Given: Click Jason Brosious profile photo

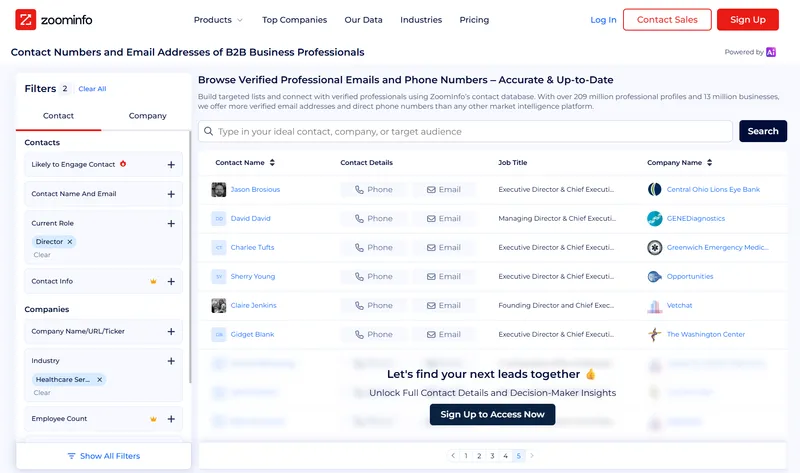Looking at the screenshot, I should click(219, 189).
